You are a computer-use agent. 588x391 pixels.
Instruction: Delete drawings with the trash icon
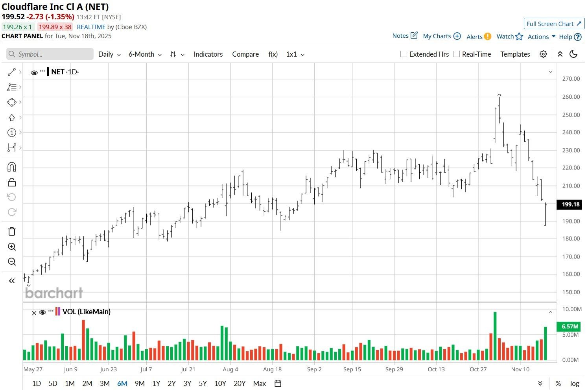click(x=12, y=231)
